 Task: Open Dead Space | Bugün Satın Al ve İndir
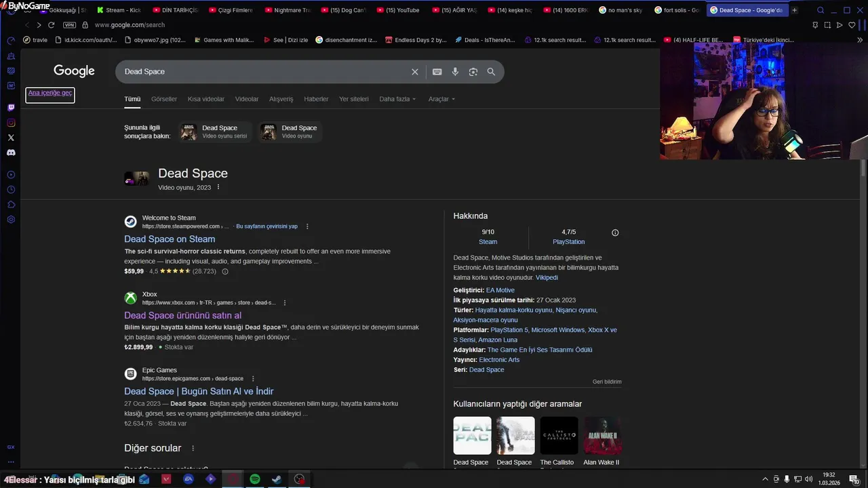coord(199,391)
